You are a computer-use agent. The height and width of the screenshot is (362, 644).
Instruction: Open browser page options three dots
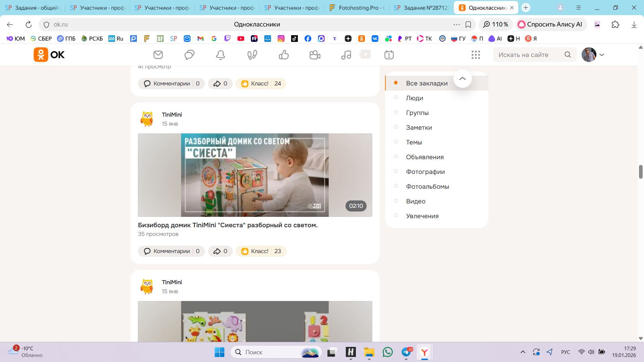(x=457, y=24)
